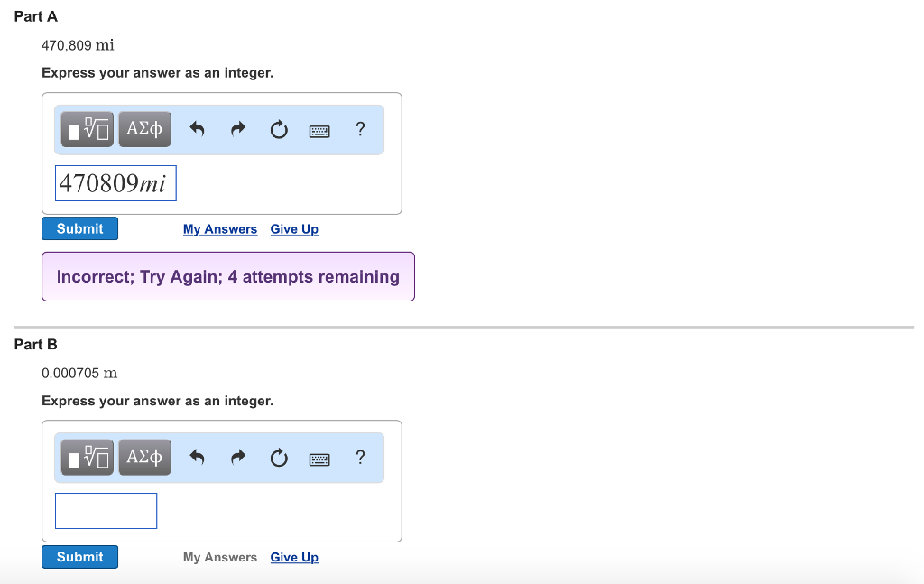Redo last edit in Part B
This screenshot has width=924, height=584.
(237, 458)
